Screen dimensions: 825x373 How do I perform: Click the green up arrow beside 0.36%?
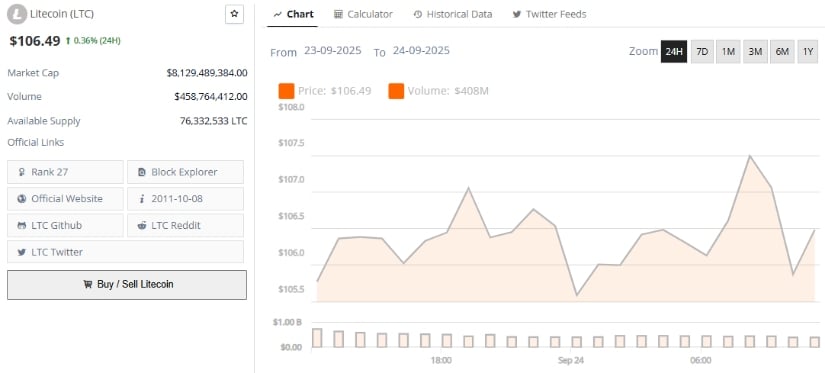(68, 41)
